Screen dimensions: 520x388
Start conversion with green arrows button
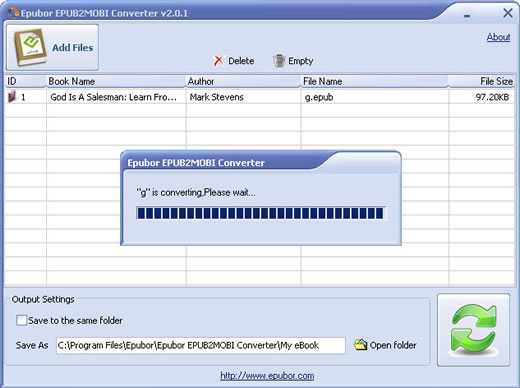(x=473, y=330)
